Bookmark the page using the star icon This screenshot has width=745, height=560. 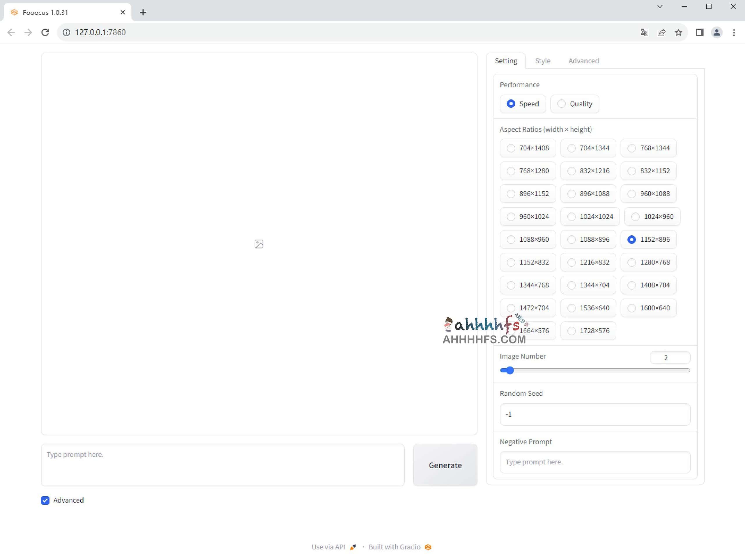[679, 32]
